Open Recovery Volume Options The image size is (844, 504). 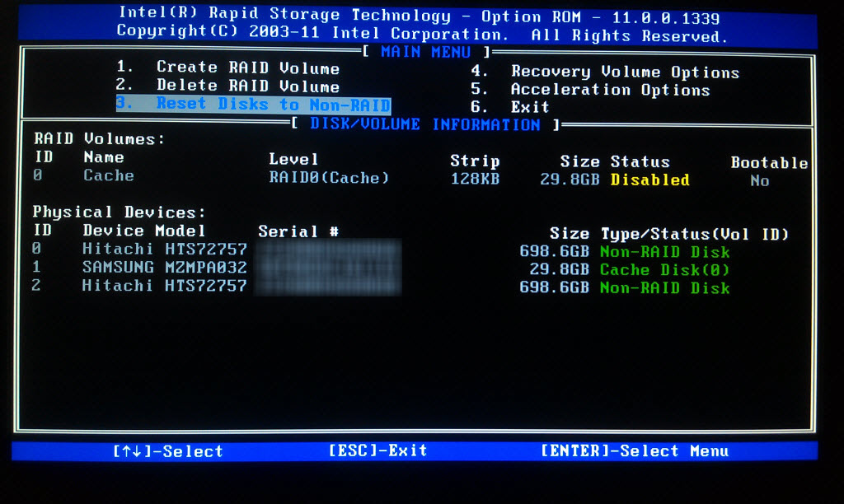(605, 72)
